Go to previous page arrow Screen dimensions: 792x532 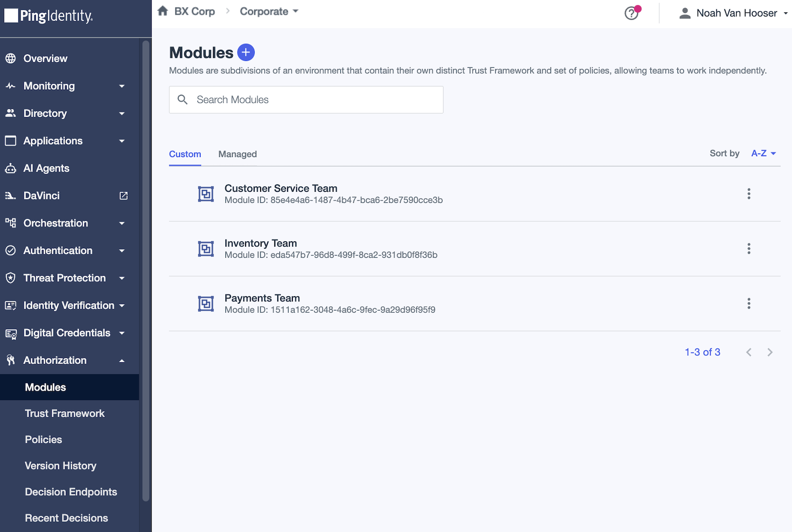click(x=749, y=352)
